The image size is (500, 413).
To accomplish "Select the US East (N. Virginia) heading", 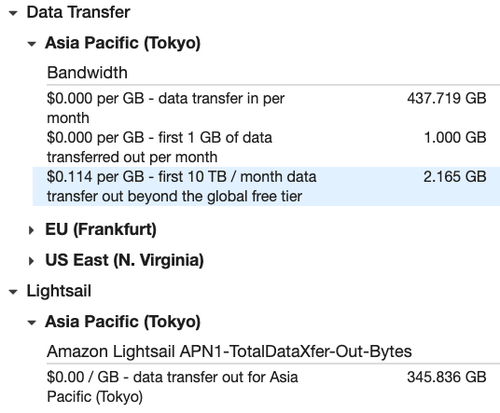I will click(124, 260).
